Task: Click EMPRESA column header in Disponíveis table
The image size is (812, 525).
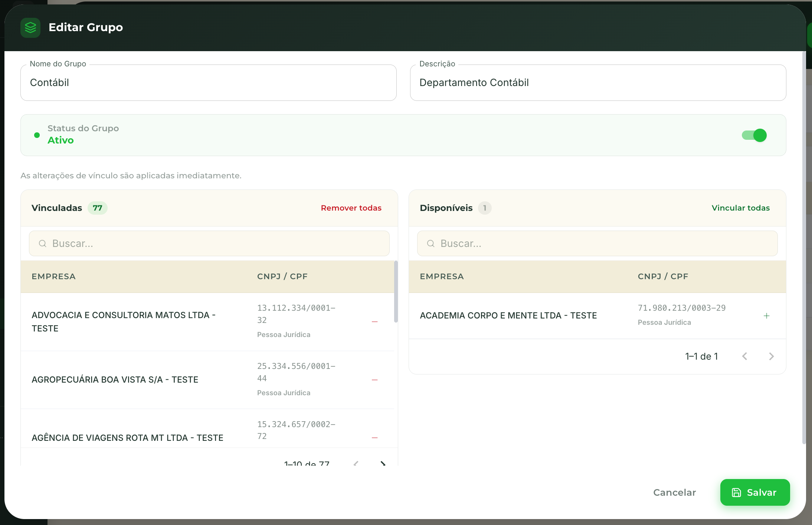Action: (x=442, y=277)
